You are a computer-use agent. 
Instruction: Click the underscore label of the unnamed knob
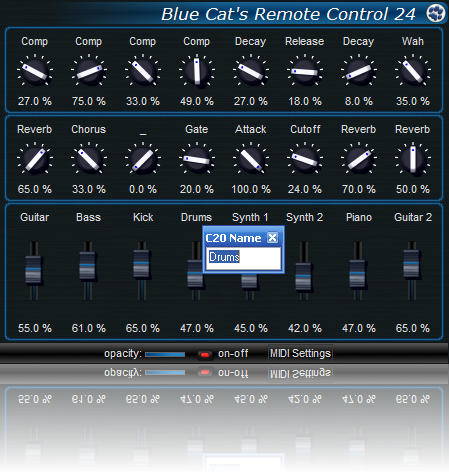pos(143,134)
